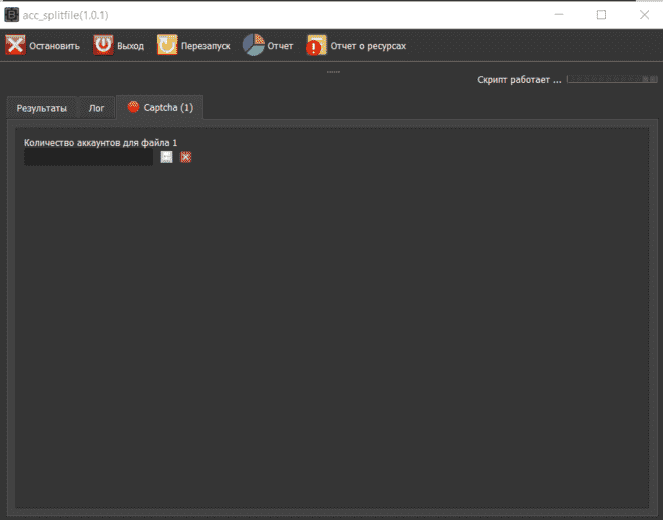Image resolution: width=663 pixels, height=520 pixels.
Task: Select the Captcha (1) tab
Action: (160, 107)
